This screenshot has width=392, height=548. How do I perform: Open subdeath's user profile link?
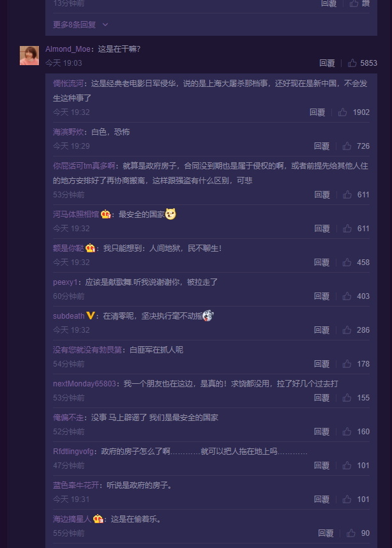pos(68,316)
